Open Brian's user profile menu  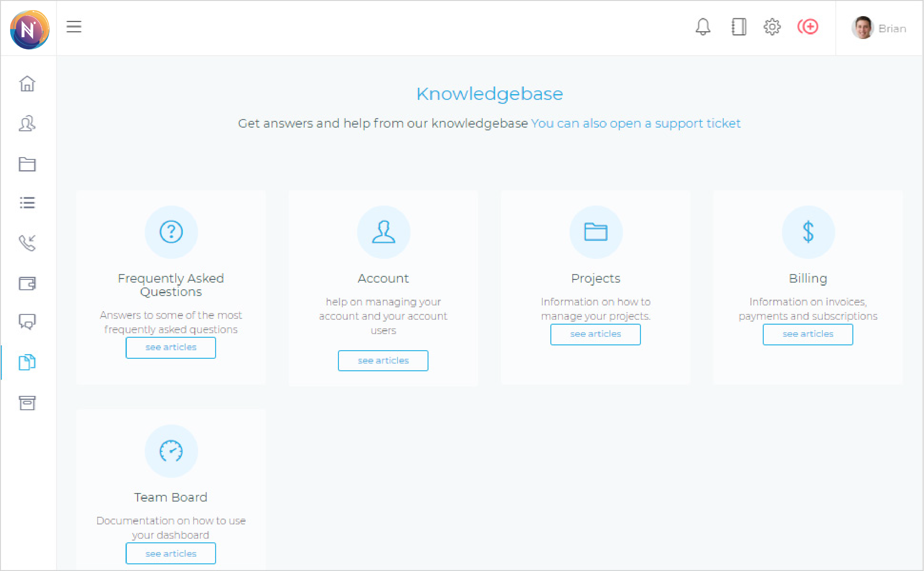pos(879,28)
